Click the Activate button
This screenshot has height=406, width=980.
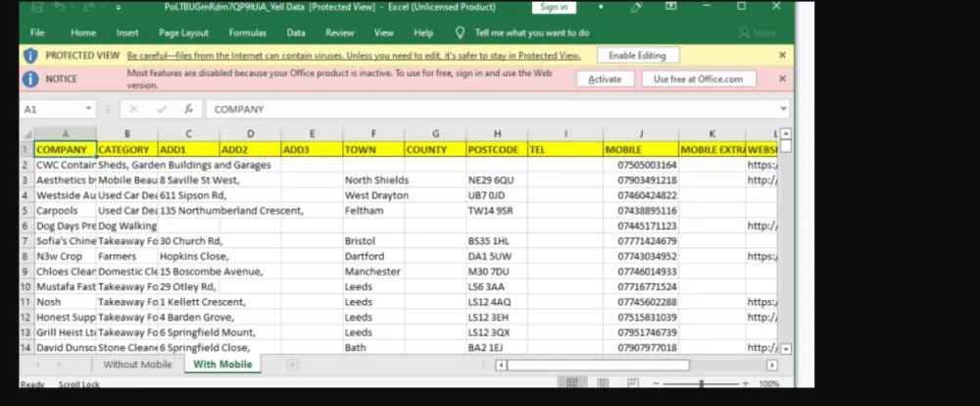tap(605, 78)
